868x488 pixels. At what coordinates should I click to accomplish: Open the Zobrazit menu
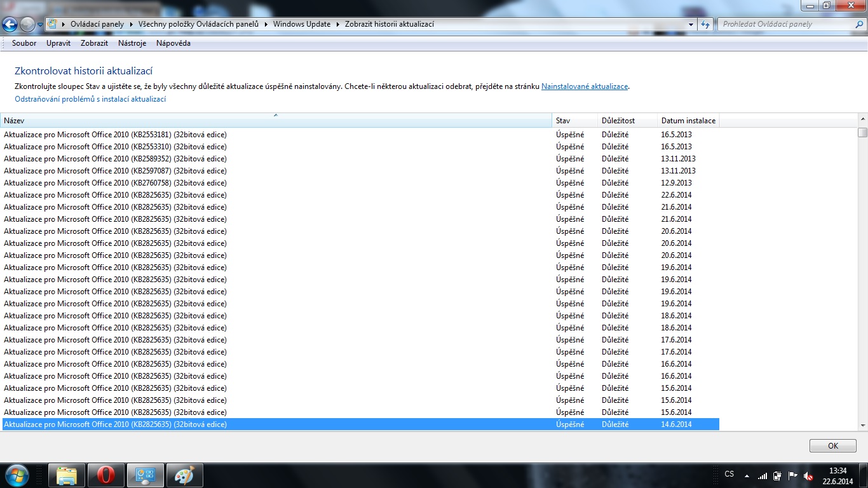tap(94, 43)
